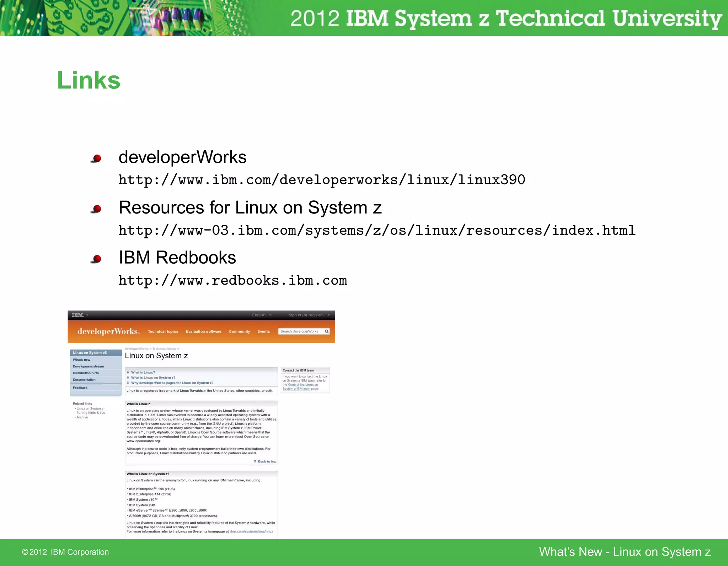The width and height of the screenshot is (728, 566).
Task: Click the 'Related links' sidebar label
Action: click(82, 404)
